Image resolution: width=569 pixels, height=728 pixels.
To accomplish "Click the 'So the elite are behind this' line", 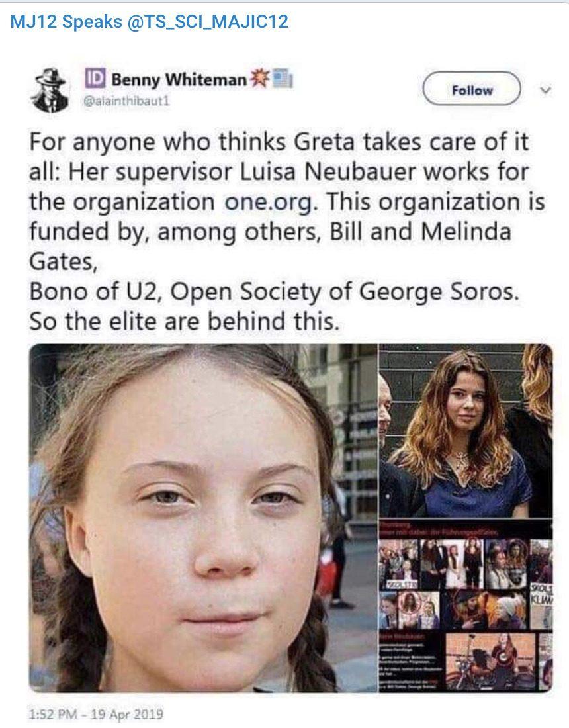I will point(184,321).
